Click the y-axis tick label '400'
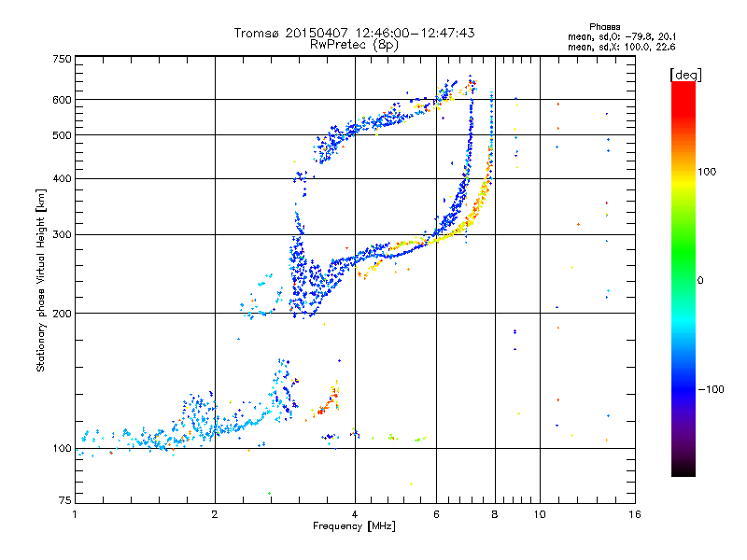The width and height of the screenshot is (747, 560). (62, 179)
